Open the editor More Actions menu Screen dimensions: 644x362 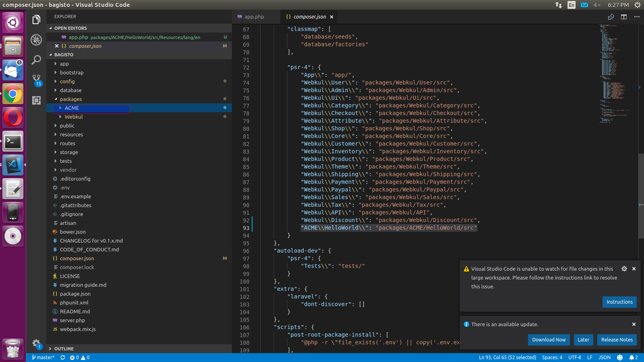coord(637,17)
